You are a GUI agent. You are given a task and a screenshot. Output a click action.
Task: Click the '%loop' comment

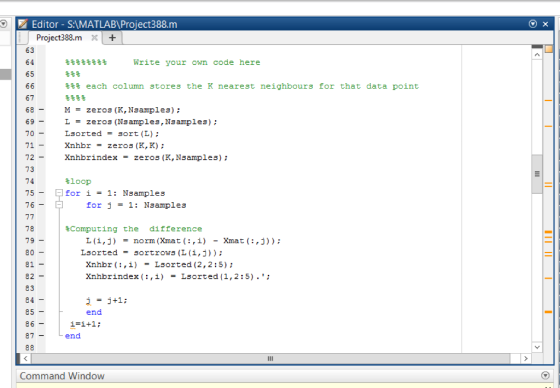(x=78, y=181)
